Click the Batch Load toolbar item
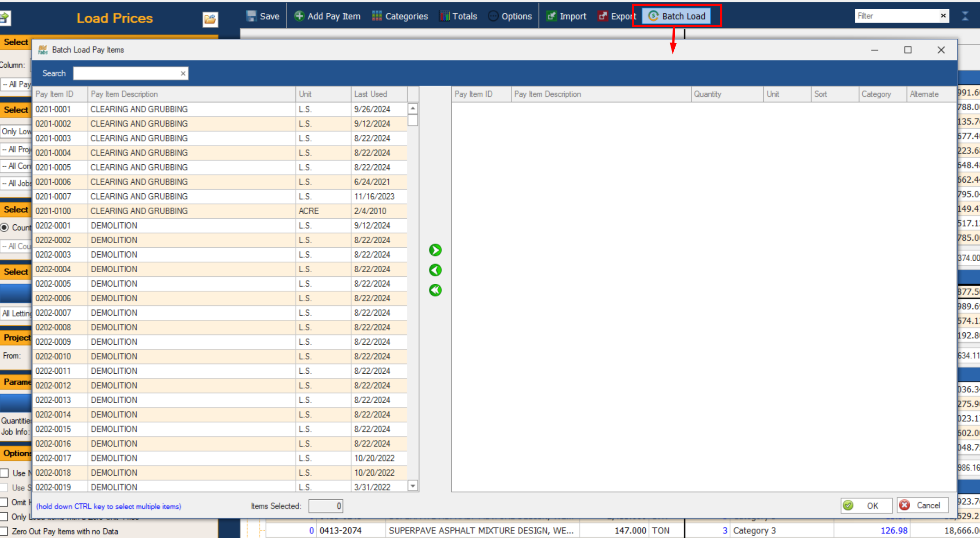Screen dimensions: 980x538 click(x=677, y=16)
